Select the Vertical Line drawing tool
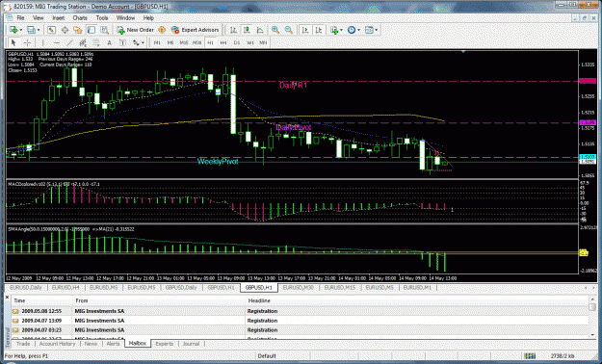Screen dimensions: 602x364 tap(42, 42)
